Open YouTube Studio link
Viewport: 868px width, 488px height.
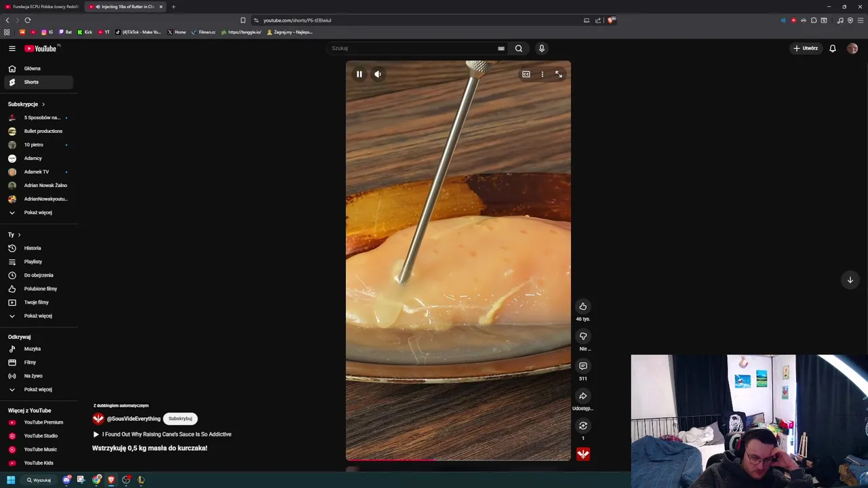tap(39, 436)
